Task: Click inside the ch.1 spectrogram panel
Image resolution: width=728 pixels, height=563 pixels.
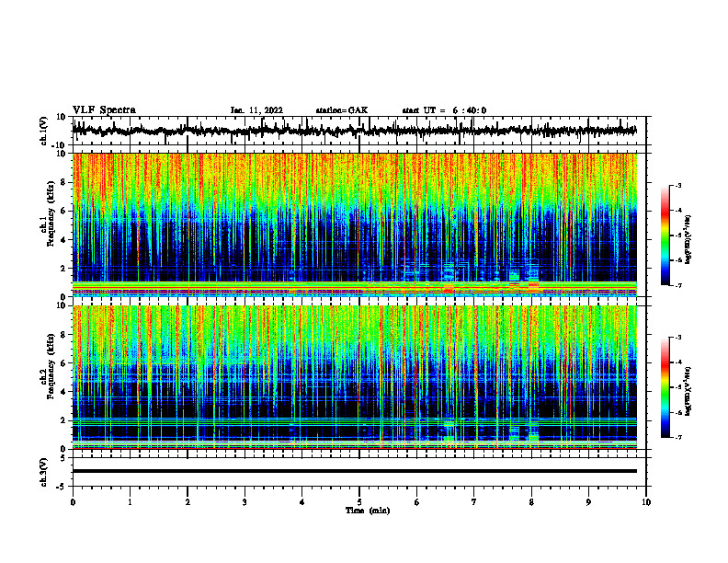Action: tap(354, 224)
